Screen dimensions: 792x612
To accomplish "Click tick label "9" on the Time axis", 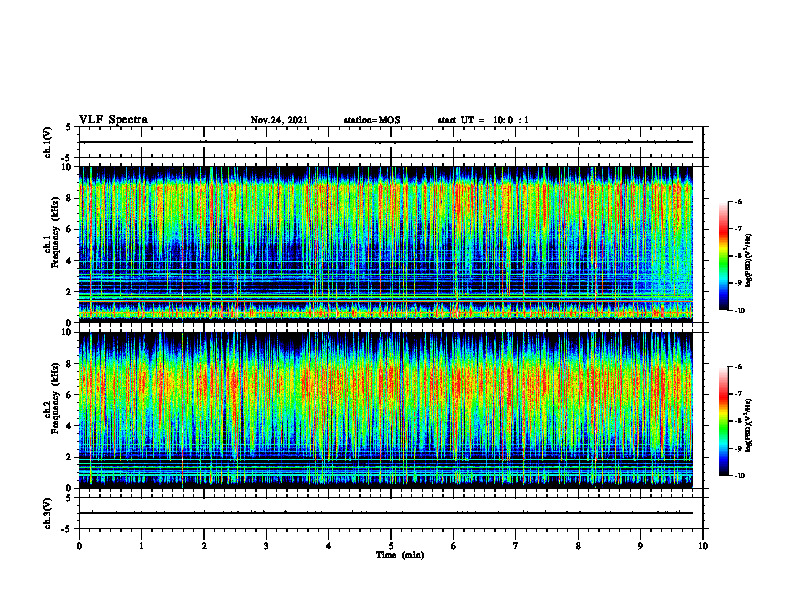I will (640, 546).
